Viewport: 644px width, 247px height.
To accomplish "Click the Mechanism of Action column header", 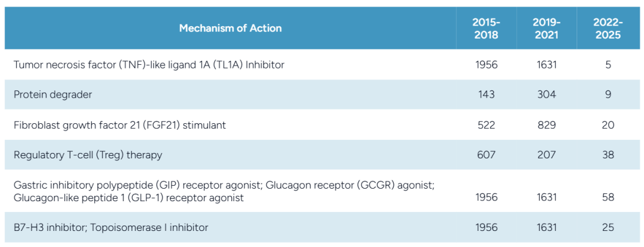I will coord(230,28).
